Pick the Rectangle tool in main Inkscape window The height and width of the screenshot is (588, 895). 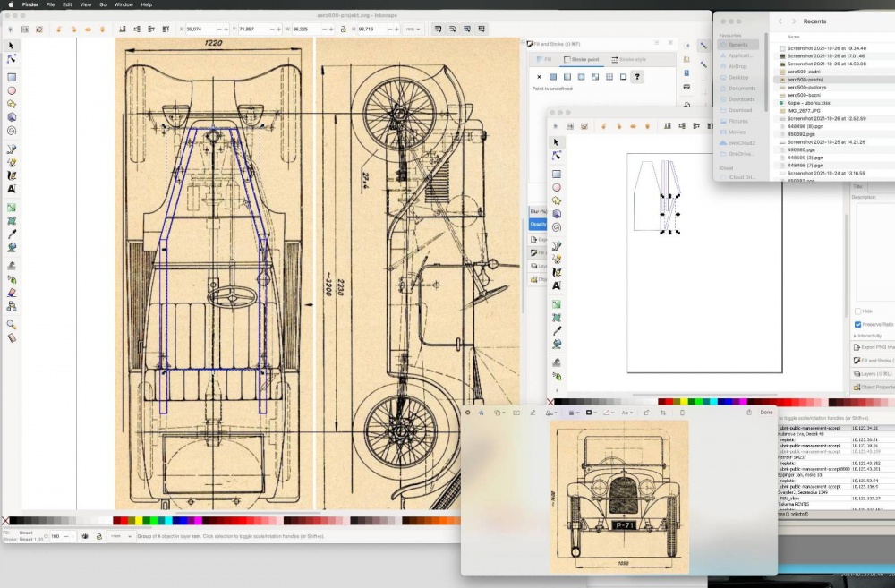[12, 77]
